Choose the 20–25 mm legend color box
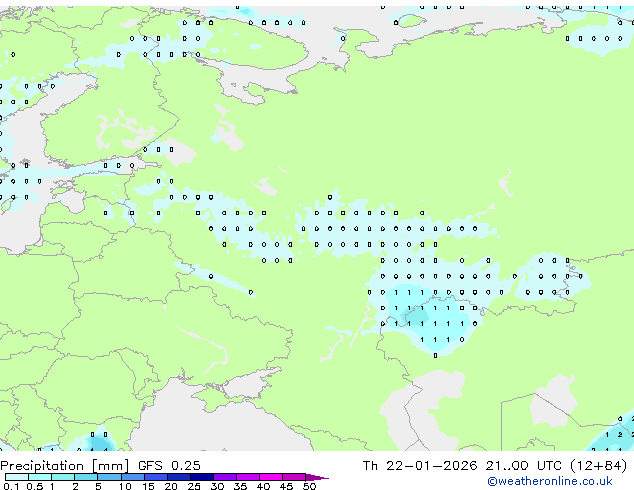The height and width of the screenshot is (490, 634). click(179, 477)
